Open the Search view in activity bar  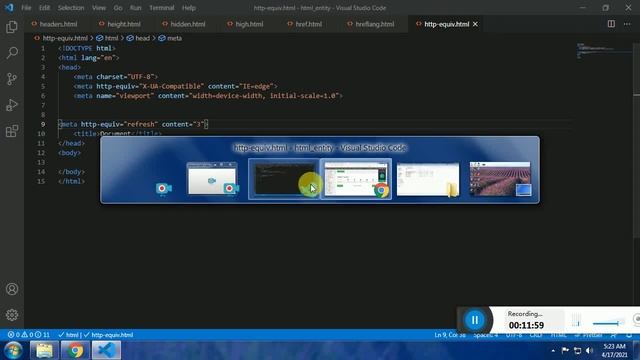[12, 53]
